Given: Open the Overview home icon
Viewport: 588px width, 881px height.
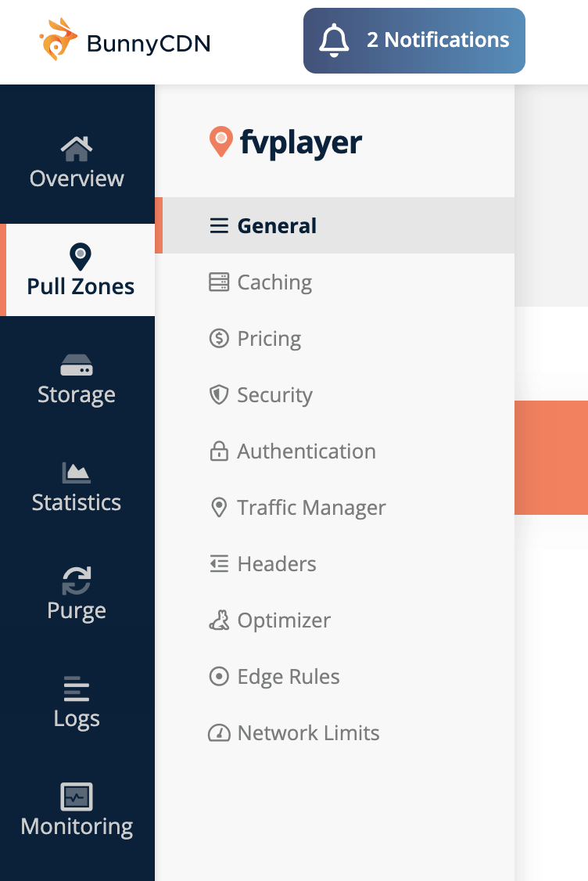Looking at the screenshot, I should pos(77,149).
